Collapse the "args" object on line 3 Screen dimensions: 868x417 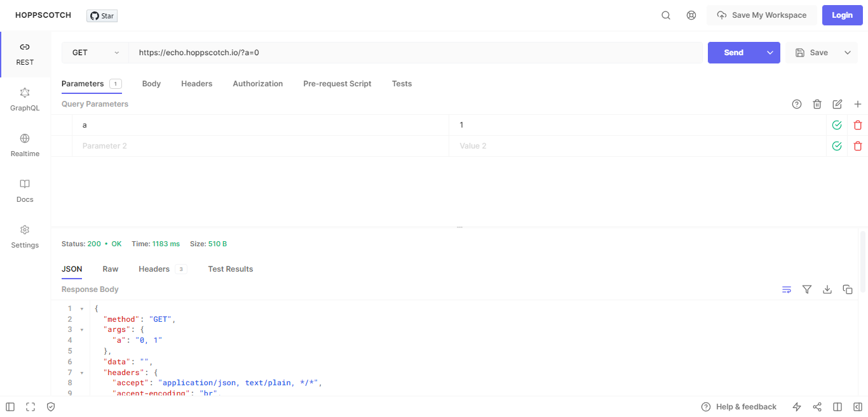81,330
